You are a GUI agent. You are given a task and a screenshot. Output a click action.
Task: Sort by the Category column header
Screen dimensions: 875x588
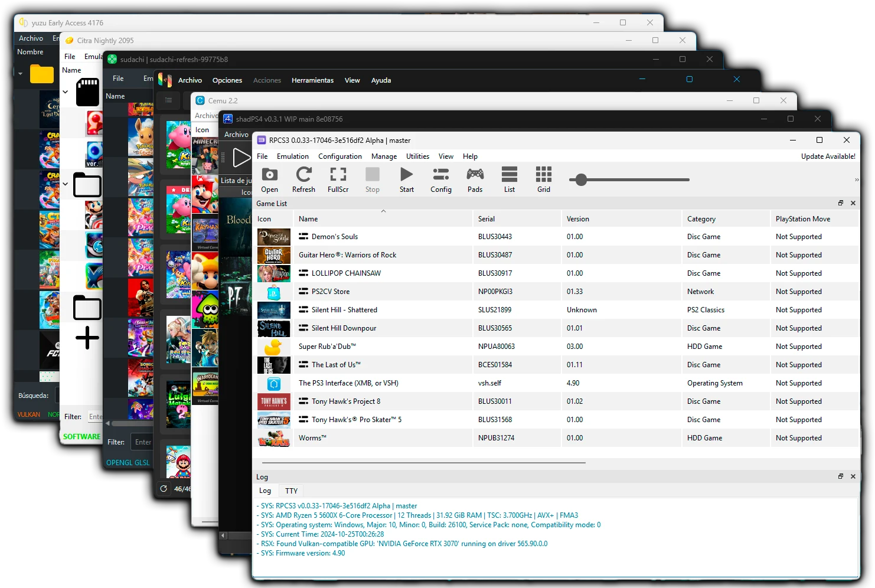tap(726, 219)
